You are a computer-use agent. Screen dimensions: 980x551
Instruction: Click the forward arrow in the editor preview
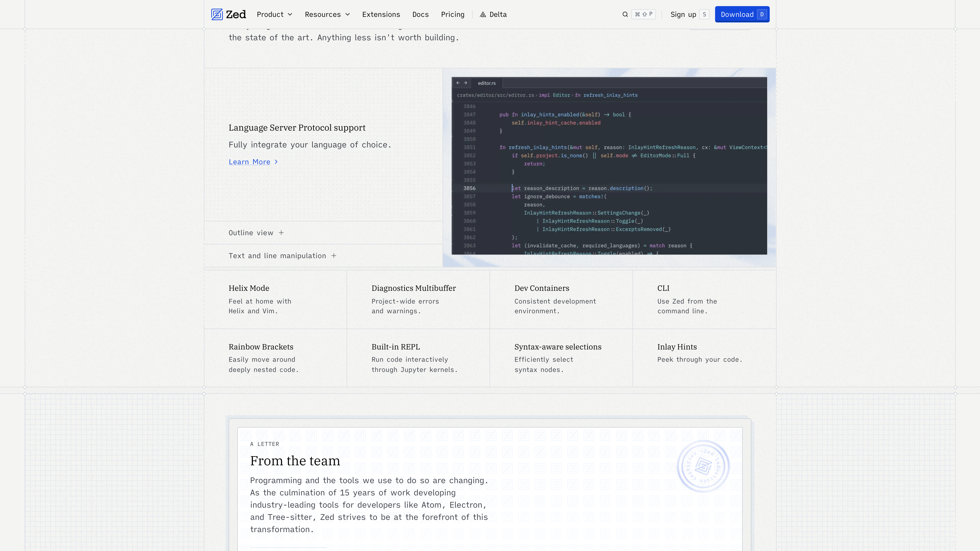pyautogui.click(x=465, y=83)
